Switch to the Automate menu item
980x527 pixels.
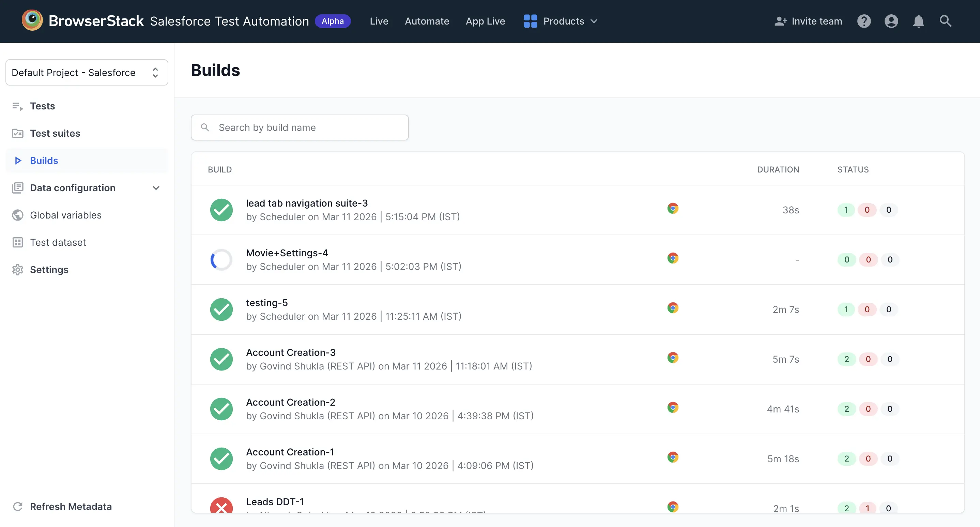click(x=427, y=21)
